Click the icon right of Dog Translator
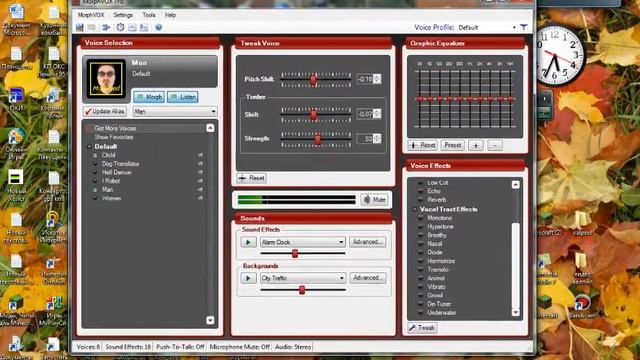The width and height of the screenshot is (640, 360). pos(200,164)
